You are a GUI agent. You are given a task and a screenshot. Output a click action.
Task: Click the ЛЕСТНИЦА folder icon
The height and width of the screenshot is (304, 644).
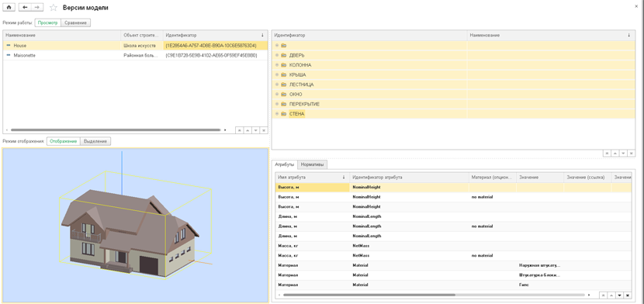[284, 85]
